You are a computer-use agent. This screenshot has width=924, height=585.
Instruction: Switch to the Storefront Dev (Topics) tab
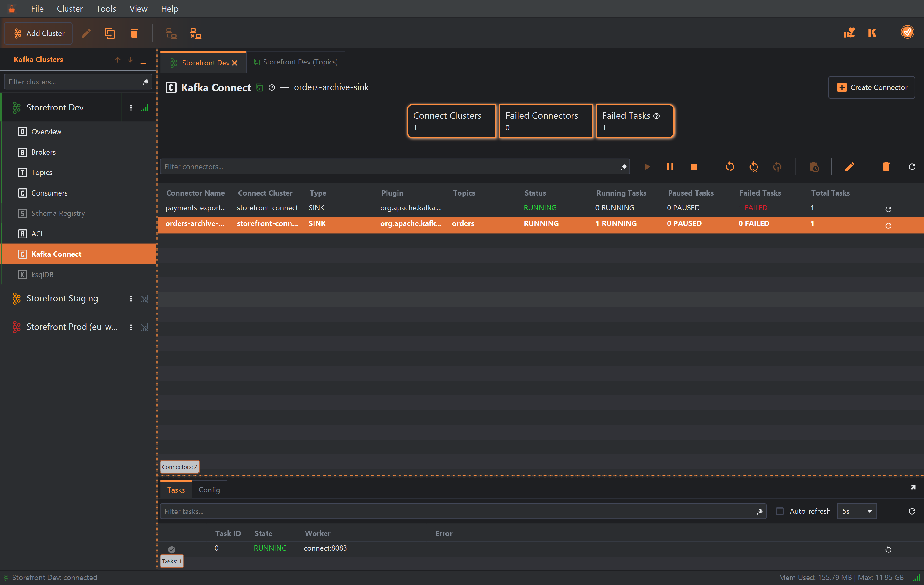pos(295,62)
